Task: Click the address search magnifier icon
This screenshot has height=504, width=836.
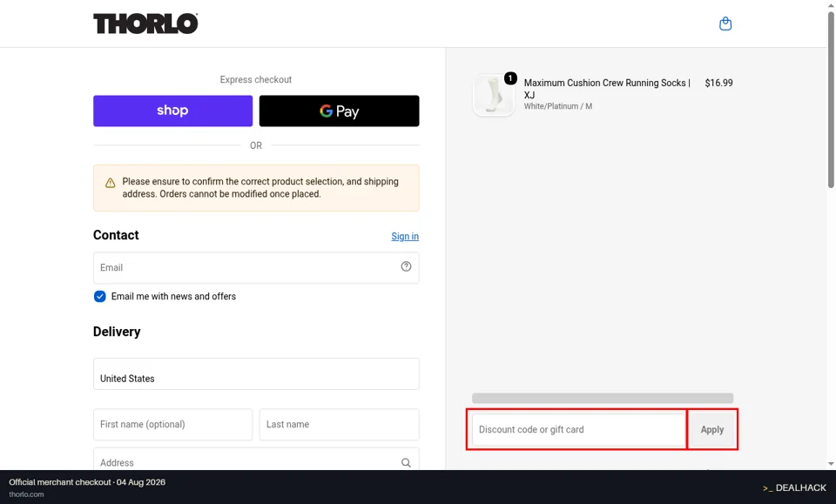Action: click(x=406, y=462)
